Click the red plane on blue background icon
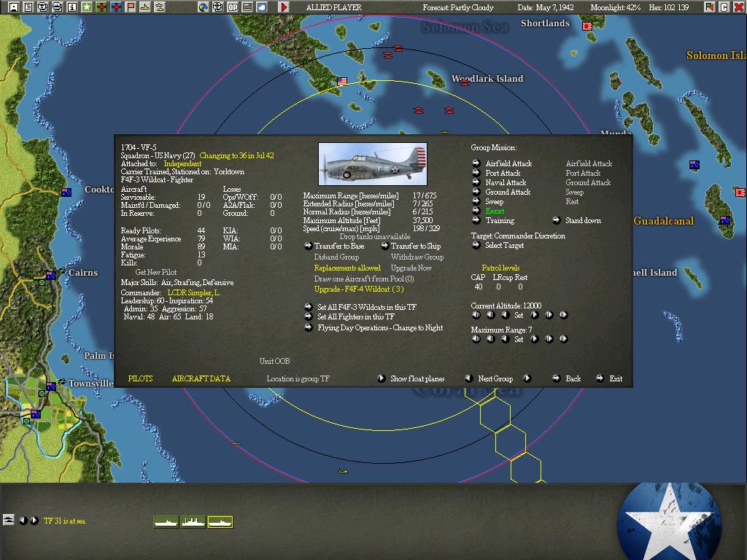This screenshot has height=560, width=747. pyautogui.click(x=116, y=7)
